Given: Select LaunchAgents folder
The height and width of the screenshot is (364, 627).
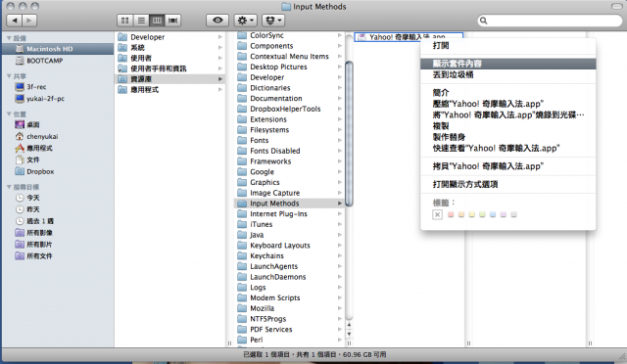Looking at the screenshot, I should [289, 266].
